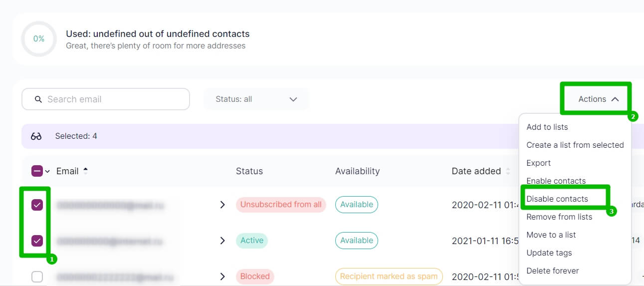Viewport: 644px width, 286px height.
Task: Select Move to a list option
Action: pyautogui.click(x=551, y=235)
